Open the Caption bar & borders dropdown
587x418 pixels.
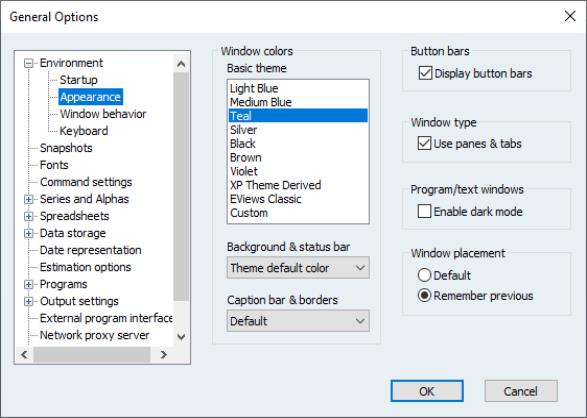pyautogui.click(x=298, y=321)
